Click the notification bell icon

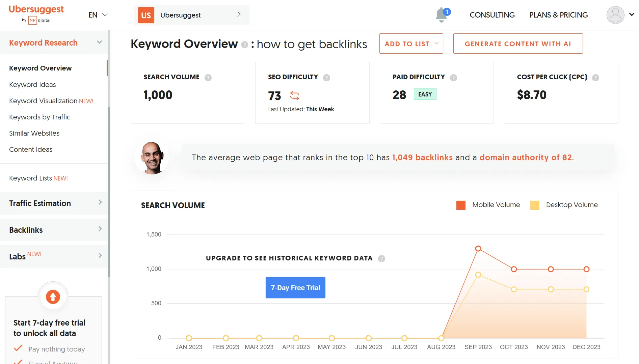pyautogui.click(x=441, y=15)
